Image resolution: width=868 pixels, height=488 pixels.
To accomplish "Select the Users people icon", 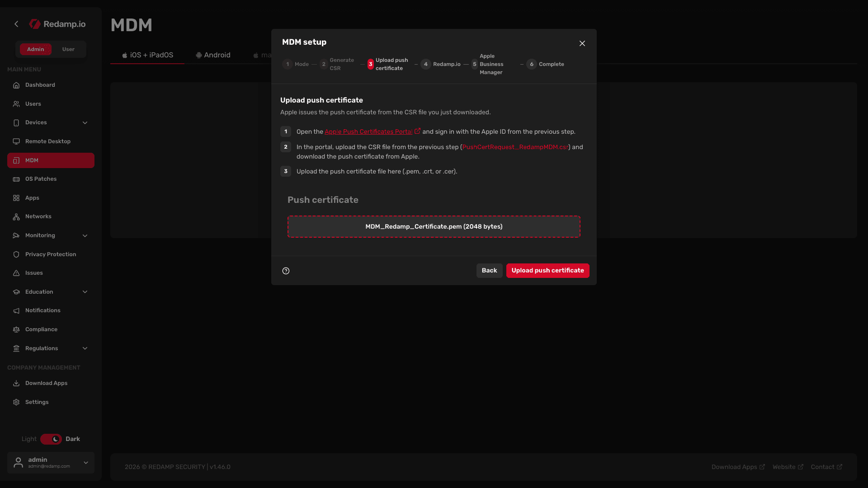I will (x=16, y=104).
